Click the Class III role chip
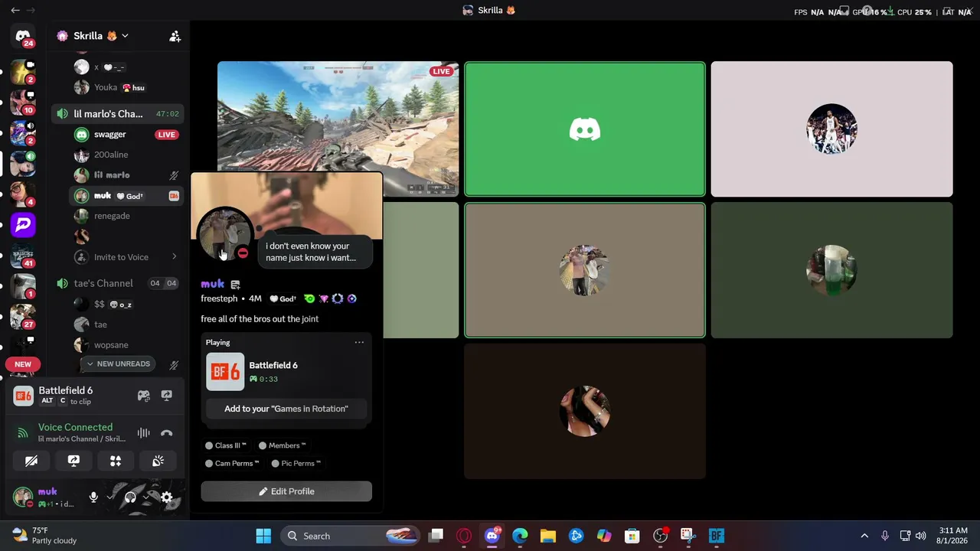The height and width of the screenshot is (551, 980). pyautogui.click(x=225, y=445)
